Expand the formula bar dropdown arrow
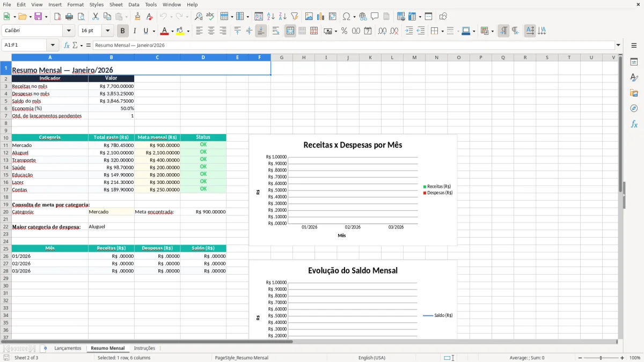 (x=618, y=46)
